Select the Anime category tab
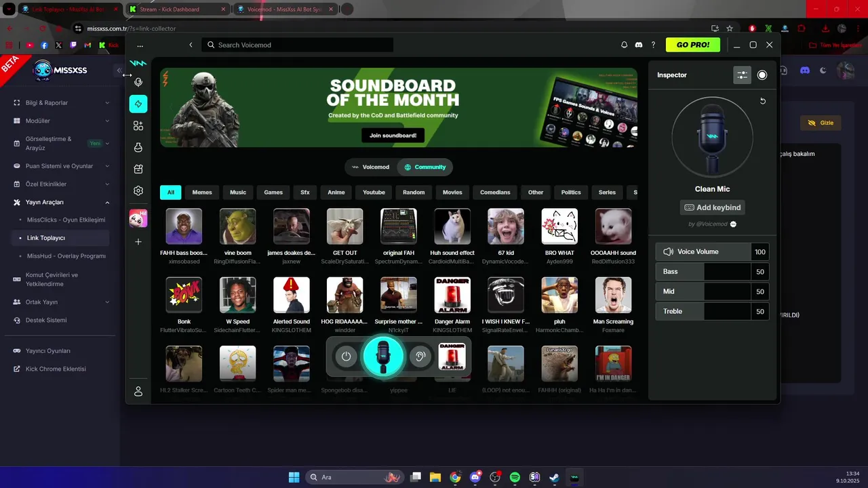Screen dimensions: 868x488 coord(336,192)
